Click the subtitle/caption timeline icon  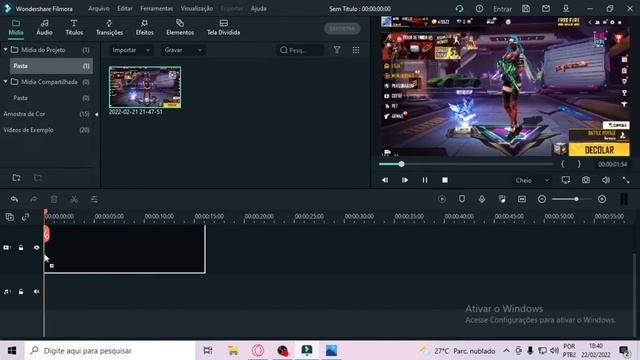522,199
